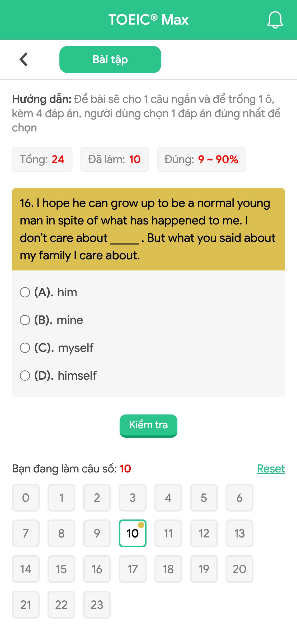Click the Kiểm tra button
This screenshot has height=644, width=297.
[148, 425]
